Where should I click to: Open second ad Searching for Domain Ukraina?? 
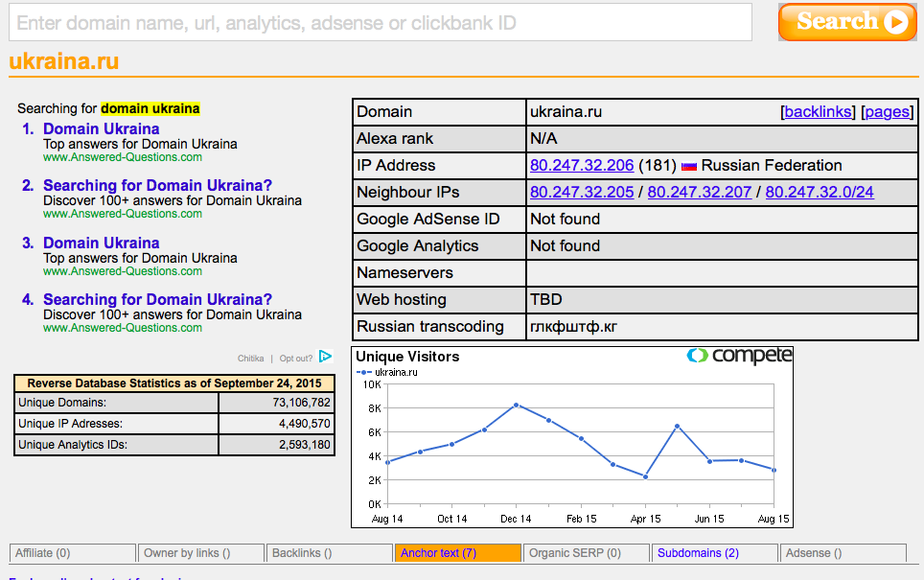pyautogui.click(x=157, y=186)
